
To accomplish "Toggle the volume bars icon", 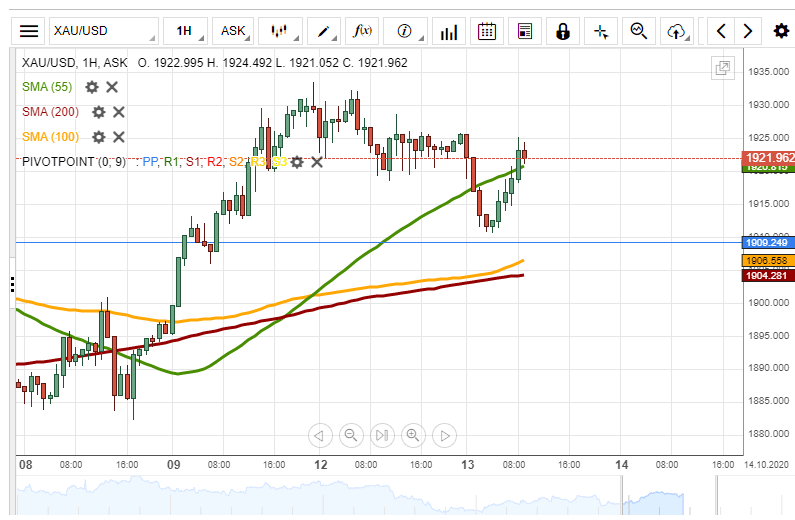I will point(449,31).
